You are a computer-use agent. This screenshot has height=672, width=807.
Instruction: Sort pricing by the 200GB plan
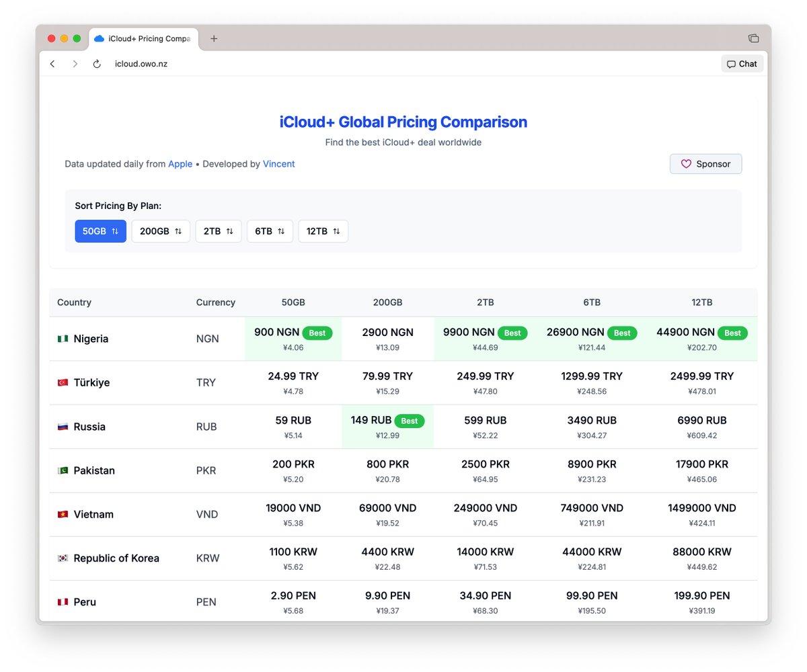coord(161,231)
